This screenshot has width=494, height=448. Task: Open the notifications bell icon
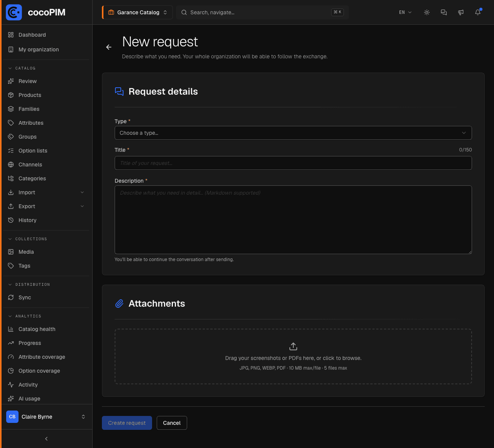pyautogui.click(x=478, y=12)
